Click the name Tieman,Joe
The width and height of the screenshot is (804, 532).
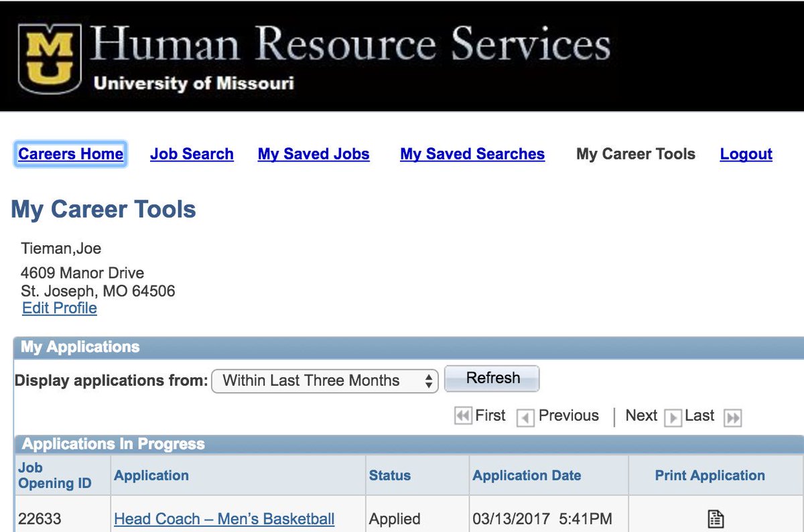tap(61, 249)
